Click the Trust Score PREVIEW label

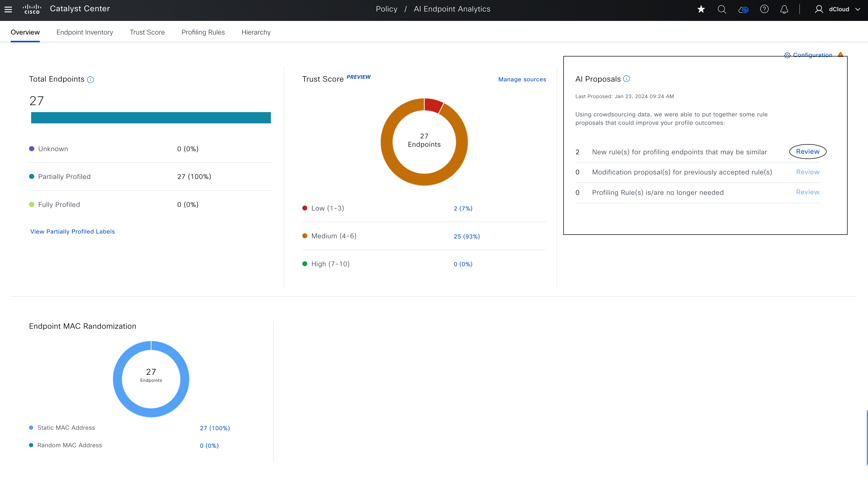[x=359, y=77]
